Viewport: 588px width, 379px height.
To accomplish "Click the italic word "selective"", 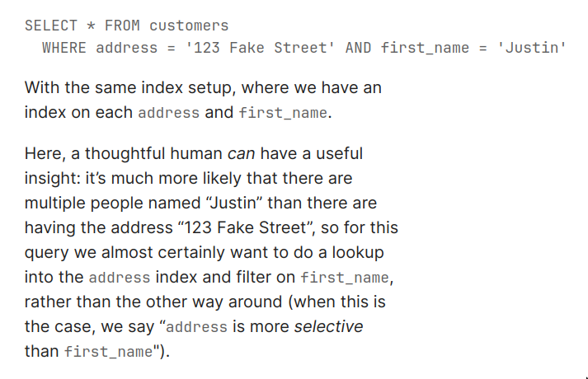I will (329, 327).
